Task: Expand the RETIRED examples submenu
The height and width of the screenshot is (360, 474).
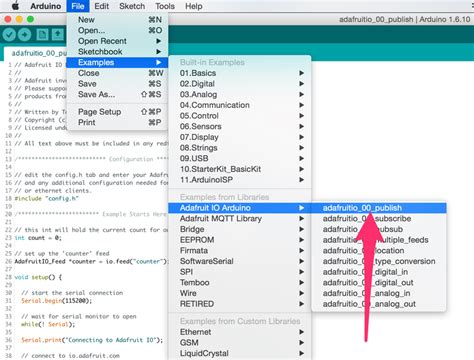Action: click(x=240, y=304)
